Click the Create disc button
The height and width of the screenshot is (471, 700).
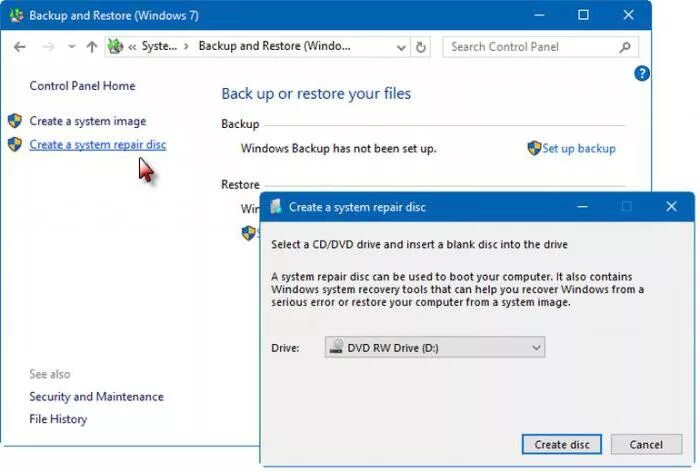(562, 444)
